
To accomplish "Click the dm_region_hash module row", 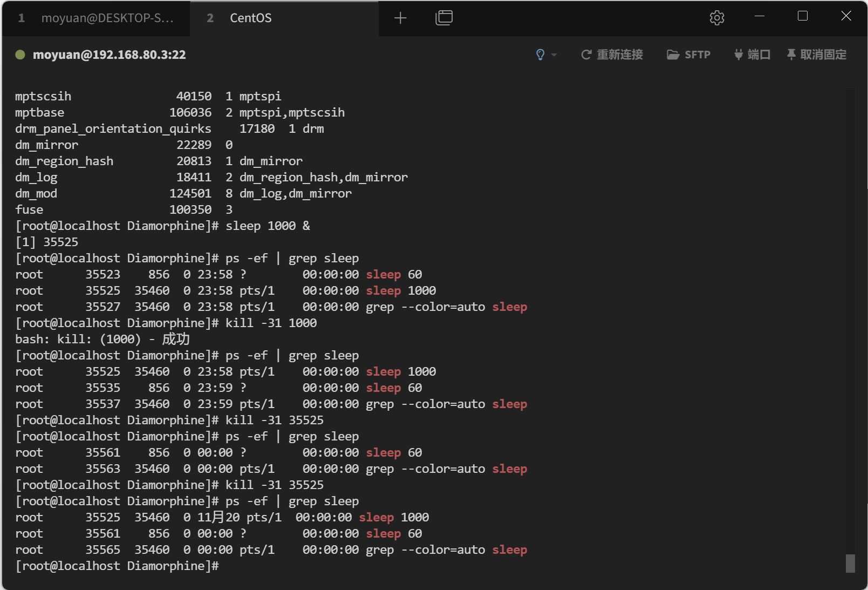I will [159, 161].
